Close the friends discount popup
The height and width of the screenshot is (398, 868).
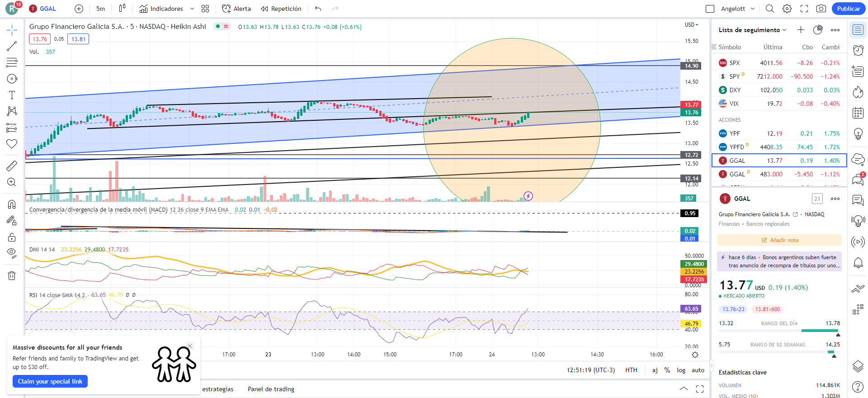pyautogui.click(x=190, y=346)
